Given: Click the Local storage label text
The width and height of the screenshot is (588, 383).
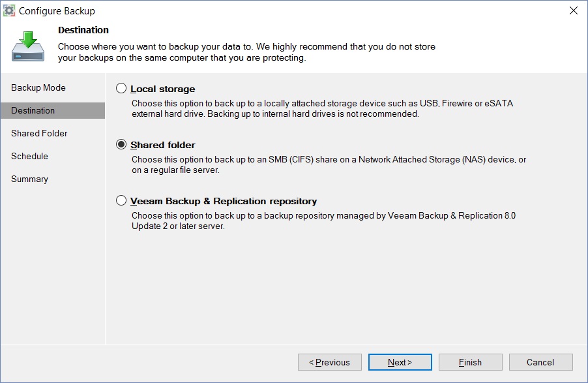Looking at the screenshot, I should point(163,89).
